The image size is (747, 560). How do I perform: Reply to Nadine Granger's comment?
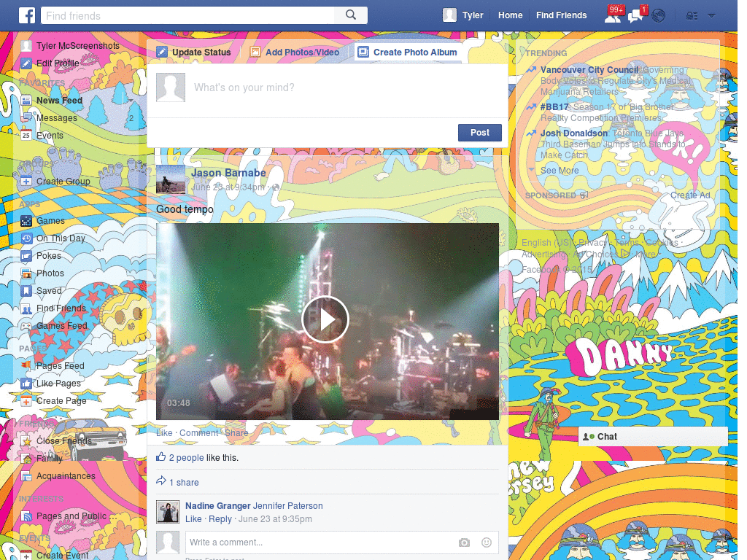coord(220,519)
